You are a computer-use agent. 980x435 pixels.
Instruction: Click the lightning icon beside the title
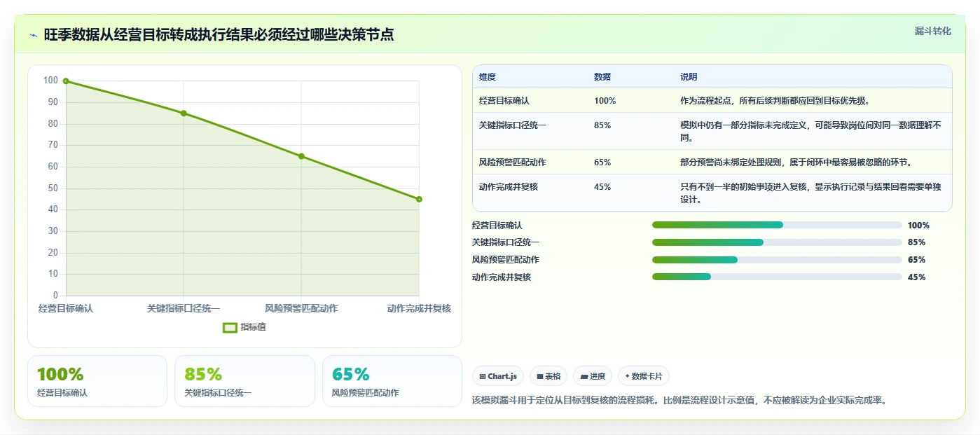[x=34, y=35]
